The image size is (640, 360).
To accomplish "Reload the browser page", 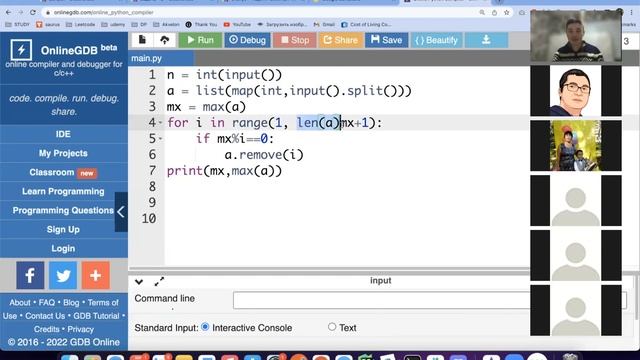I will point(33,13).
